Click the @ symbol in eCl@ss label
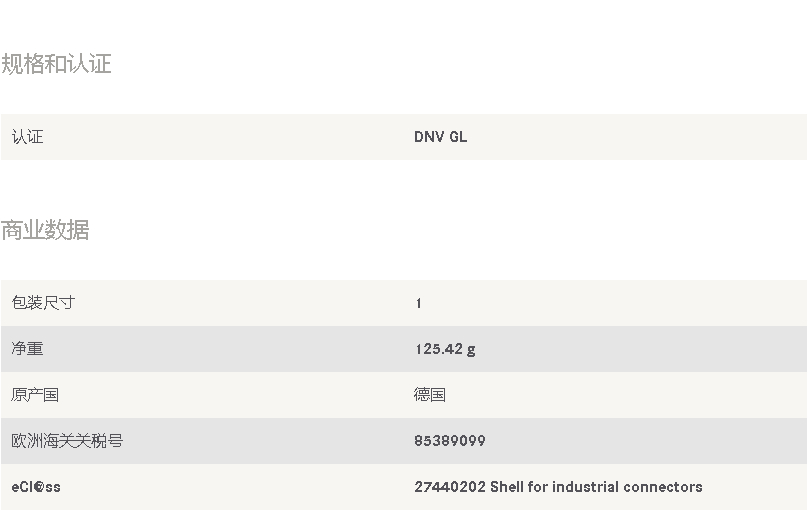Screen dimensions: 810x510 pyautogui.click(x=39, y=487)
